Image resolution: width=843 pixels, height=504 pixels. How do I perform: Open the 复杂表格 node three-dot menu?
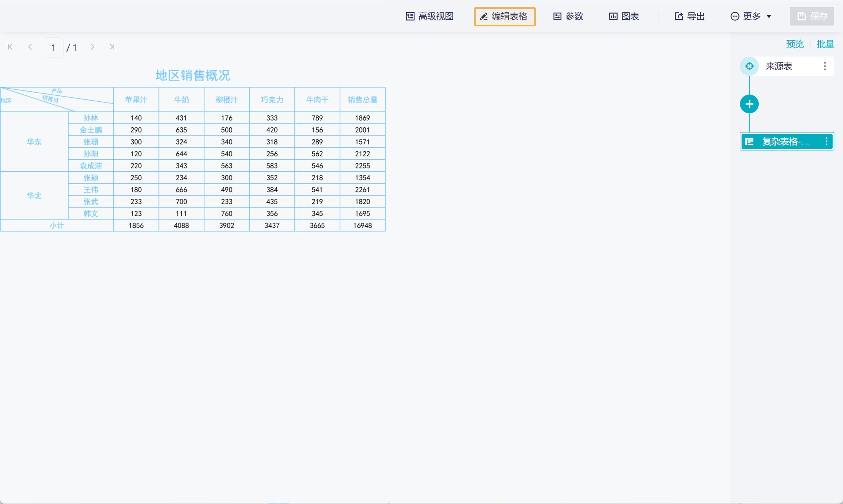[x=826, y=141]
